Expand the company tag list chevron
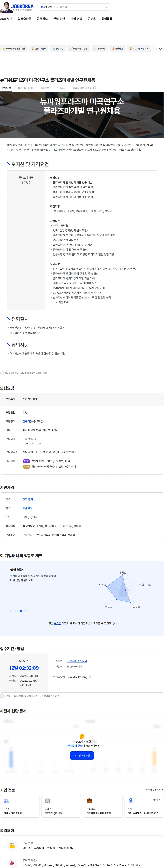 click(160, 49)
